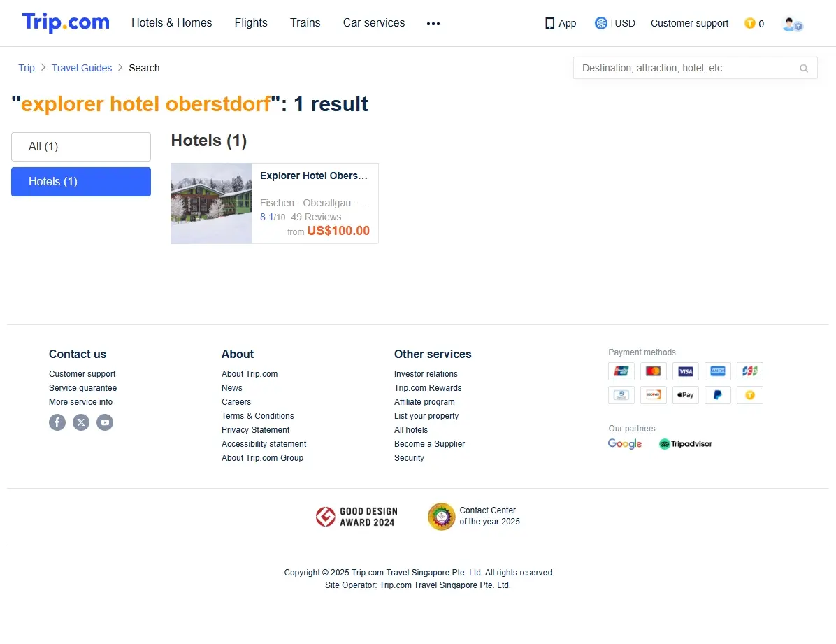The height and width of the screenshot is (644, 836).
Task: Open the USD currency selector
Action: 625,24
